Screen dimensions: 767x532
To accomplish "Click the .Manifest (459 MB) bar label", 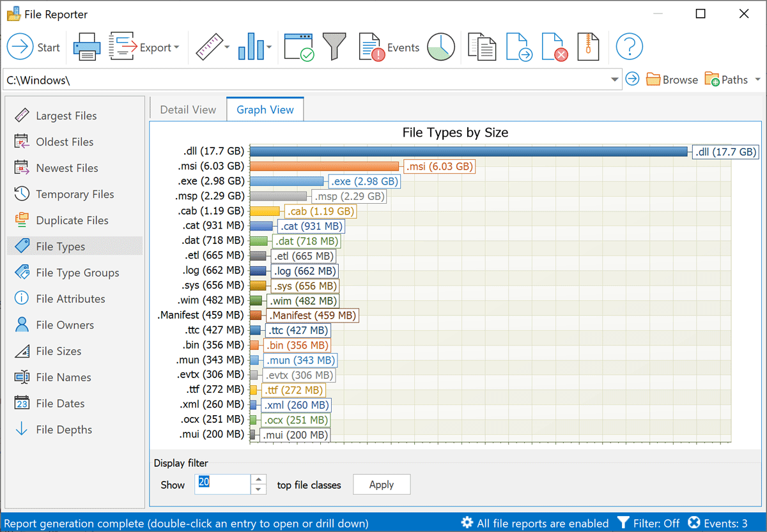I will click(x=313, y=315).
